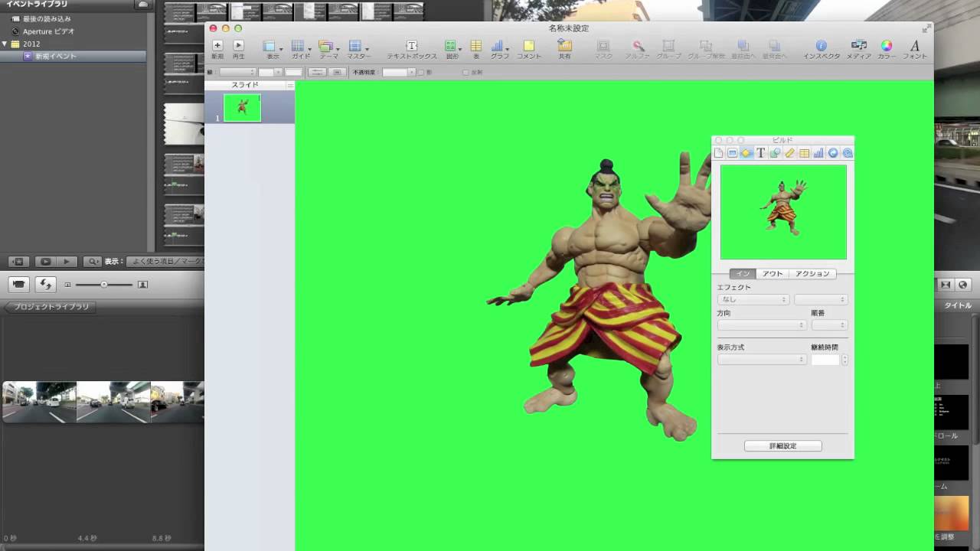Select the アルファ instant alpha tool
Screen dimensions: 980x551
click(638, 50)
